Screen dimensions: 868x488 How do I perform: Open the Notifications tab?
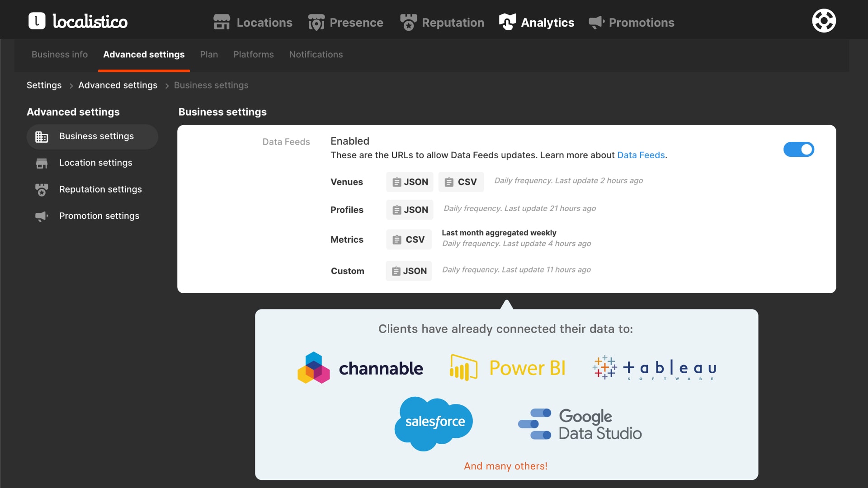(316, 55)
